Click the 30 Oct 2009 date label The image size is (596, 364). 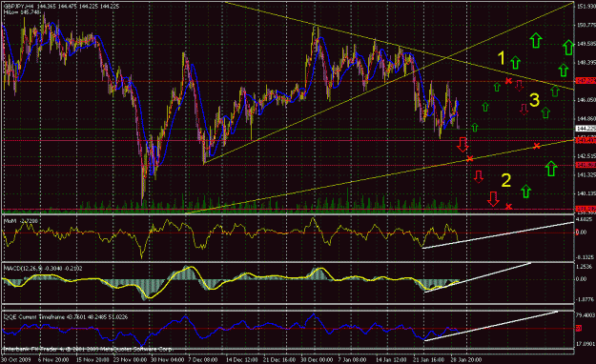pyautogui.click(x=15, y=359)
